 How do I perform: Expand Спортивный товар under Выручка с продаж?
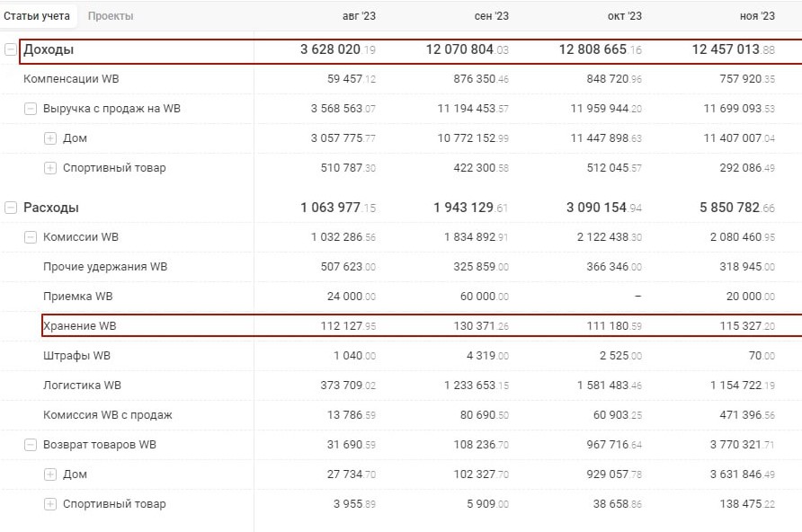click(50, 168)
